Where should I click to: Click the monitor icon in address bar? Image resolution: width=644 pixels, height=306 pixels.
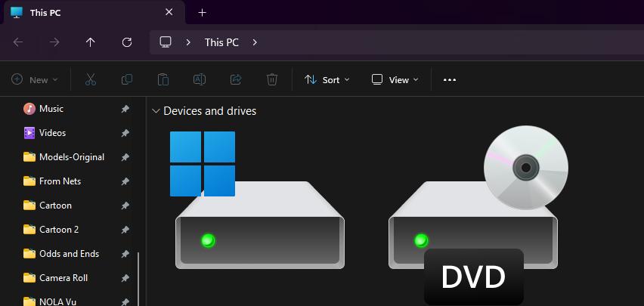tap(166, 42)
